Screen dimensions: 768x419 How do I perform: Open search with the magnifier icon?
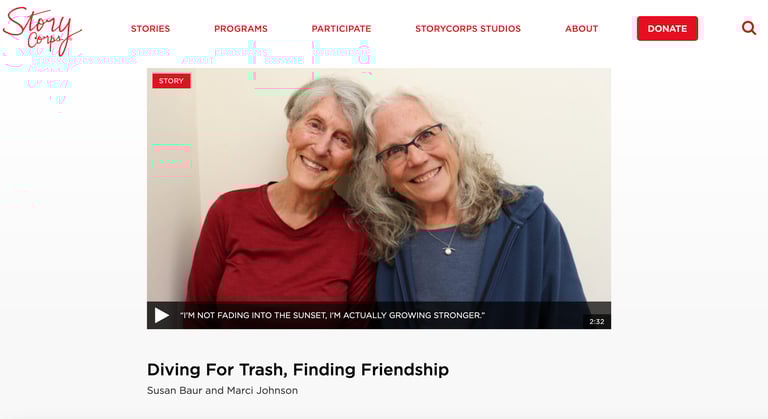coord(748,28)
